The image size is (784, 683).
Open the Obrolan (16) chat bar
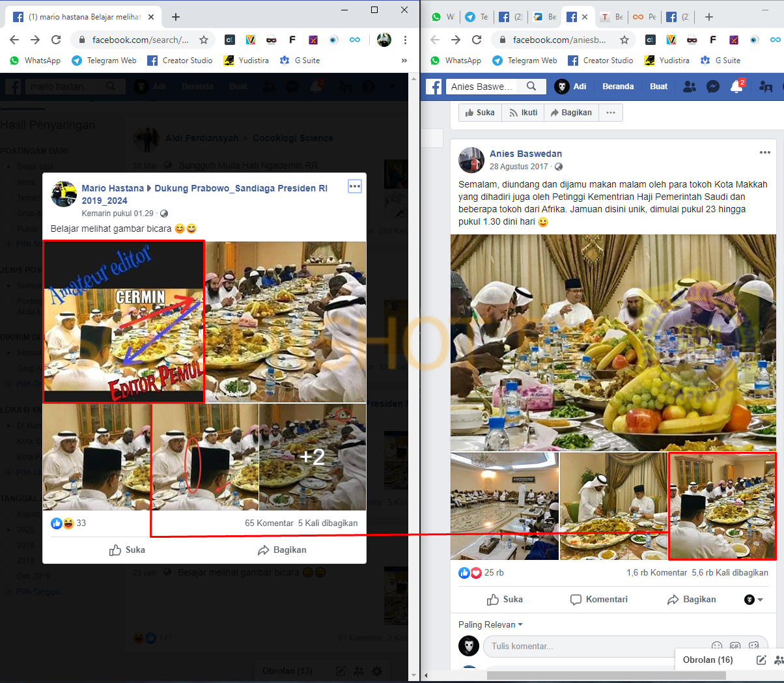pos(708,660)
